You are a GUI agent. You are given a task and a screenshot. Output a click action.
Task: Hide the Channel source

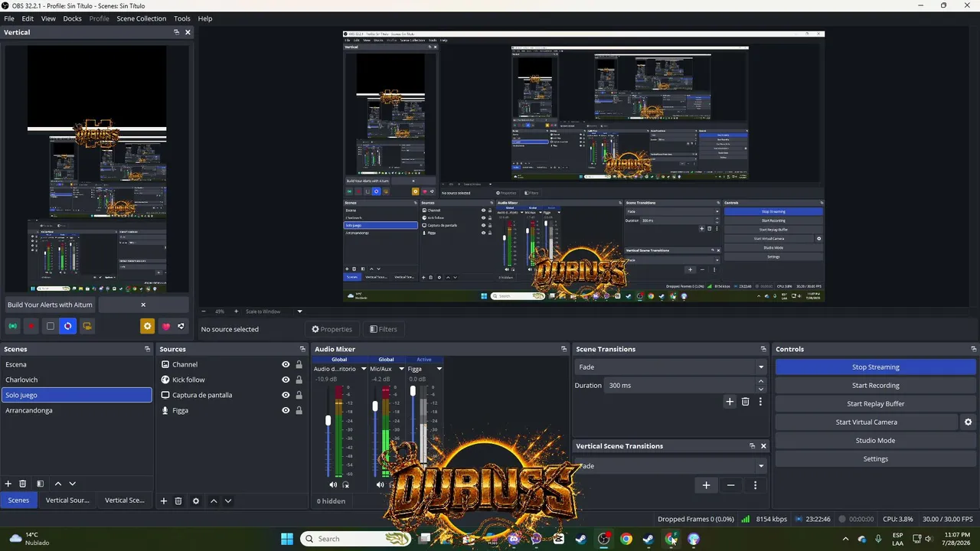286,365
